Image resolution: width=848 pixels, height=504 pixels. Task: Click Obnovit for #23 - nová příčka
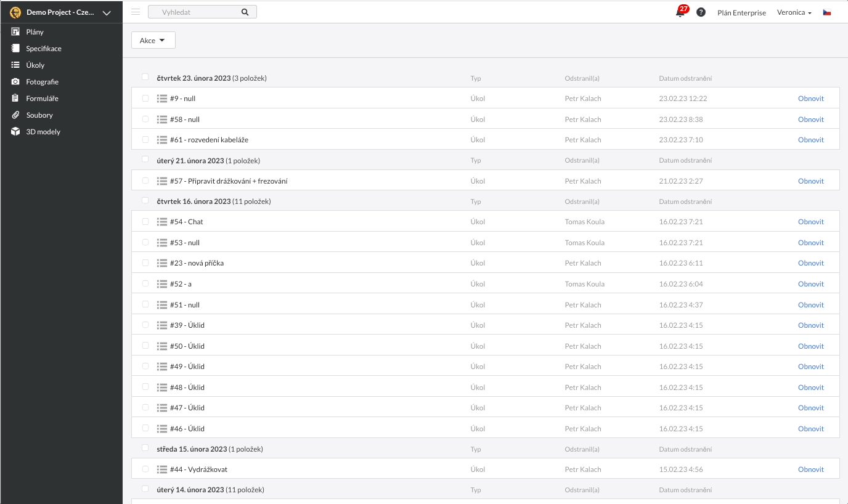[810, 263]
